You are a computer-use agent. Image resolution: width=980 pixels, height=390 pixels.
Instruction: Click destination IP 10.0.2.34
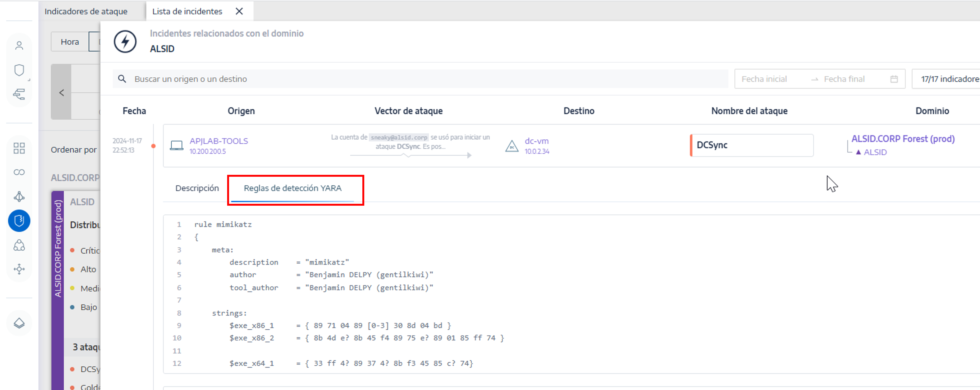pyautogui.click(x=537, y=151)
